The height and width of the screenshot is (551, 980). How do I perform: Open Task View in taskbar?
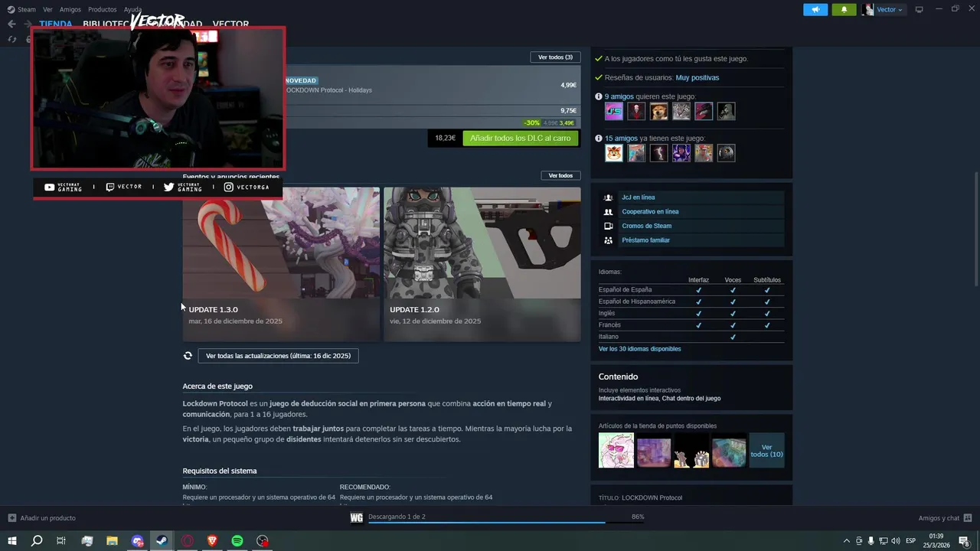click(x=61, y=541)
